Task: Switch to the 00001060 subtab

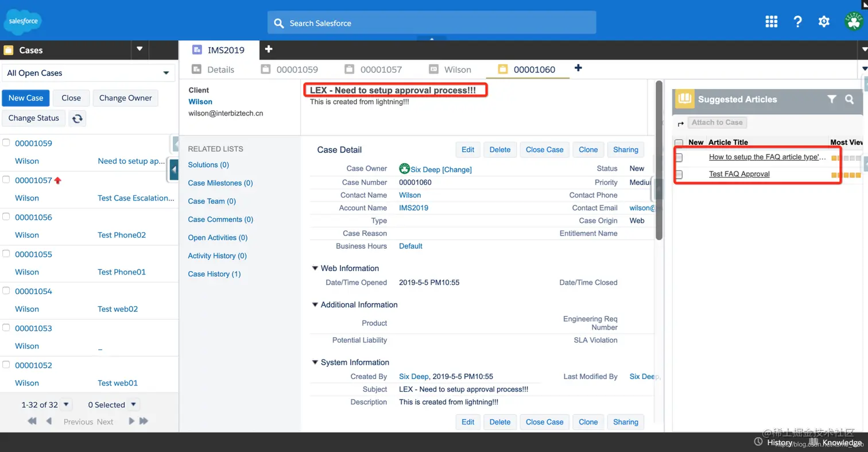Action: [527, 69]
